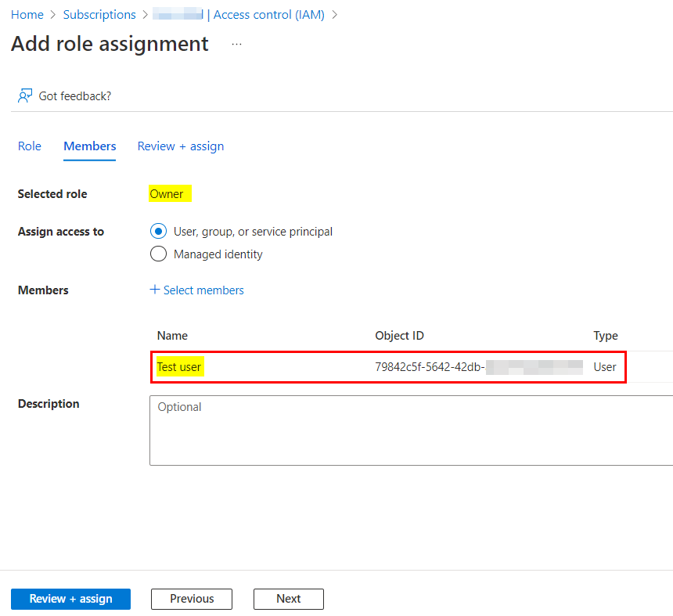This screenshot has height=616, width=673.
Task: Select the Managed identity radio button
Action: (x=158, y=254)
